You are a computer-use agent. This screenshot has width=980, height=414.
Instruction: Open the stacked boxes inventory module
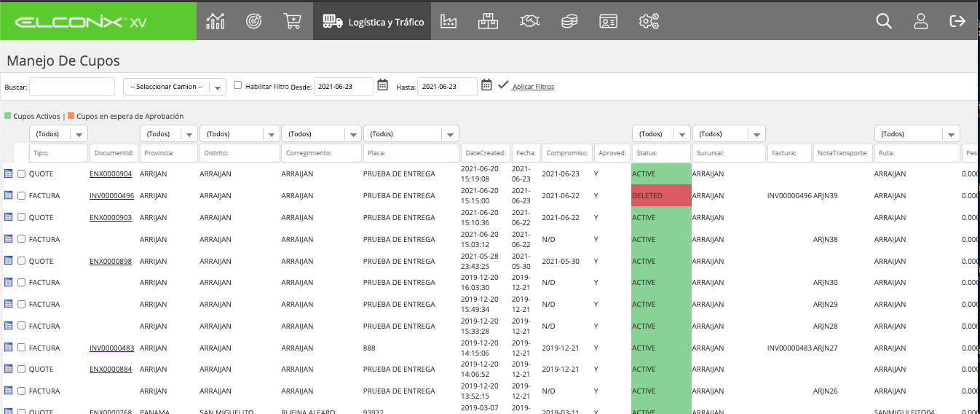(x=488, y=21)
